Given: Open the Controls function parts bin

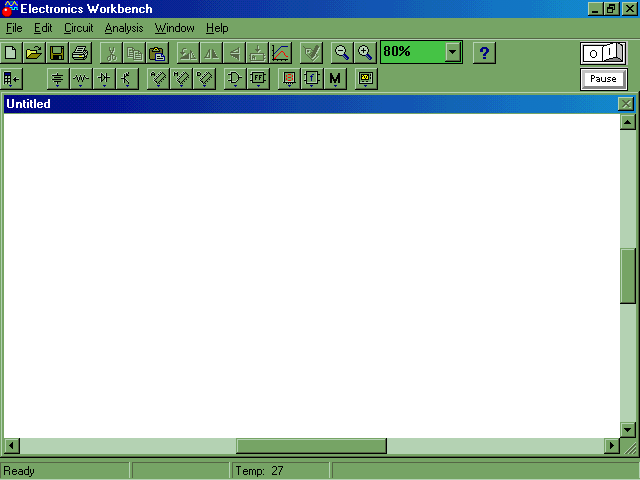Looking at the screenshot, I should [x=312, y=79].
